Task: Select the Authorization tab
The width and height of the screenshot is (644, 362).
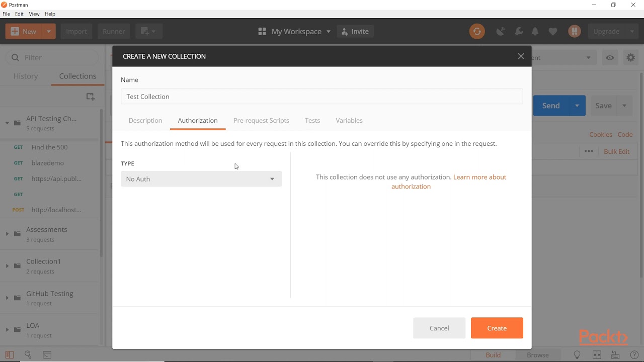Action: 198,121
